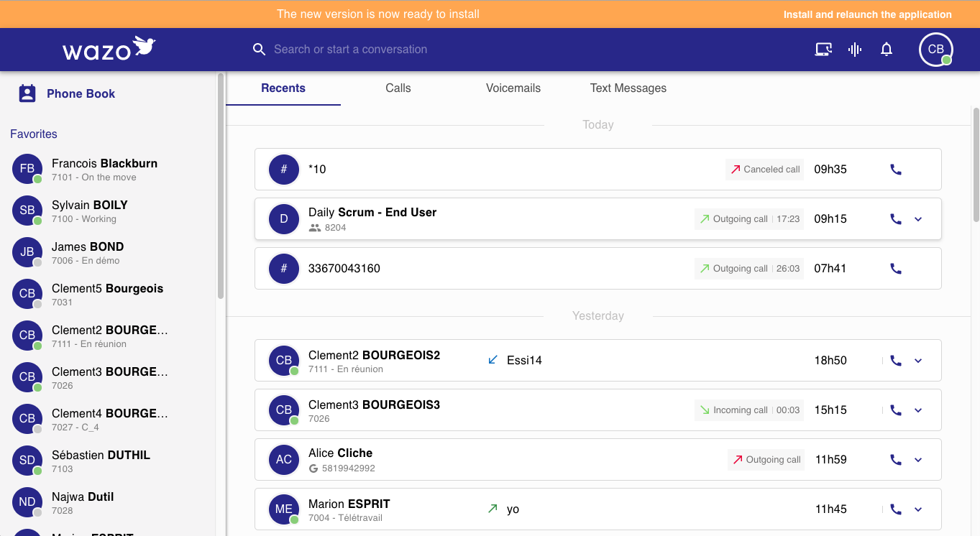Click the Incoming call 00:03 badge

click(x=749, y=410)
